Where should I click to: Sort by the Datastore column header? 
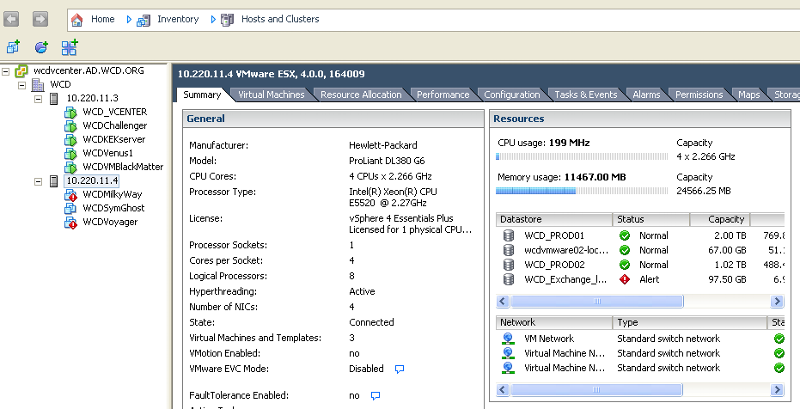[554, 220]
